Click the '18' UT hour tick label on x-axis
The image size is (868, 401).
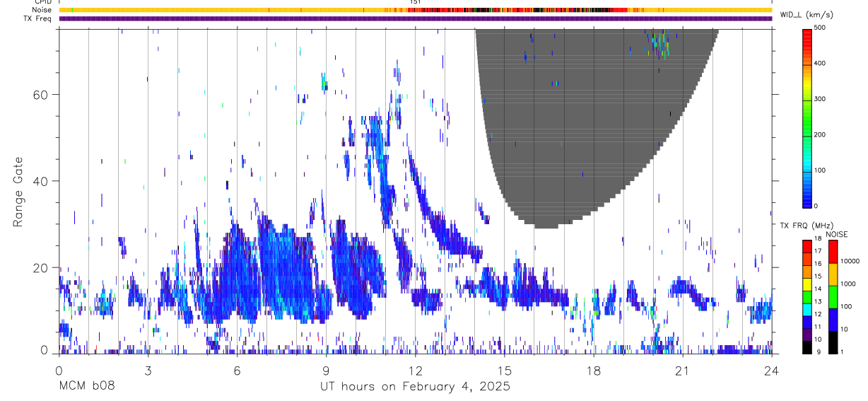pos(594,371)
